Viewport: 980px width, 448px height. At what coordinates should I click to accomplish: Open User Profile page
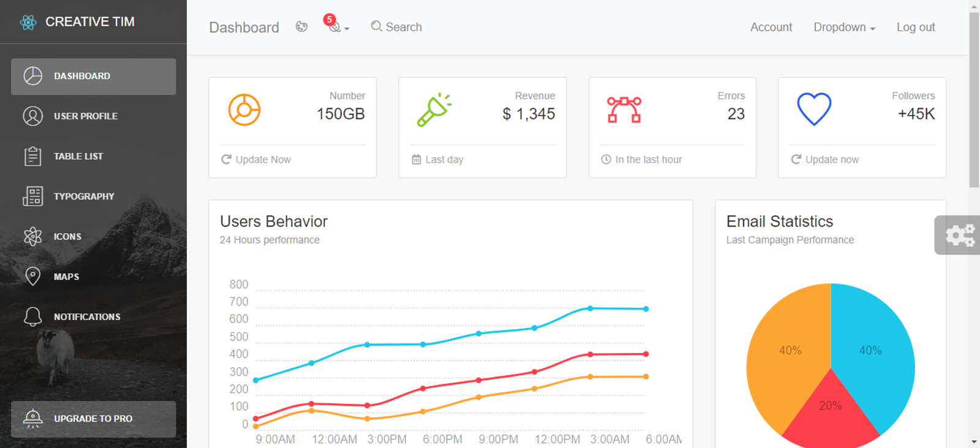[93, 116]
